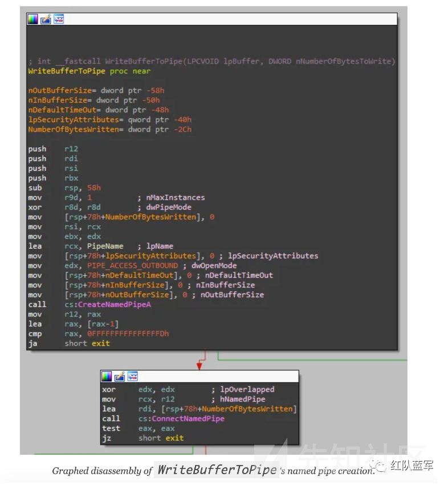448x485 pixels.
Task: Click the 'xor edx, edx' instruction
Action: pyautogui.click(x=139, y=390)
